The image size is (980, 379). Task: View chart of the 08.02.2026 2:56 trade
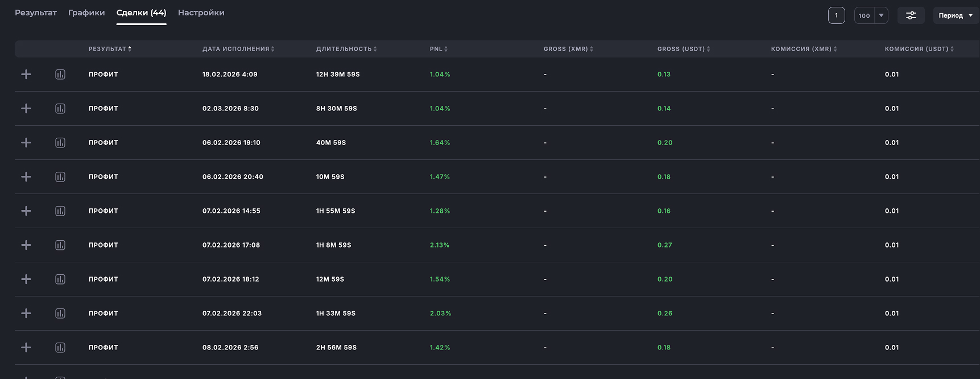pos(60,348)
